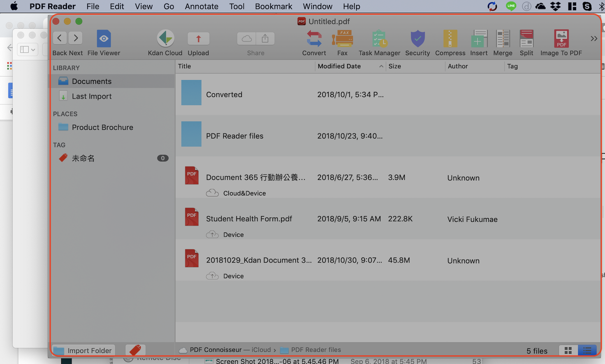
Task: Open the Fax tool
Action: (x=342, y=39)
